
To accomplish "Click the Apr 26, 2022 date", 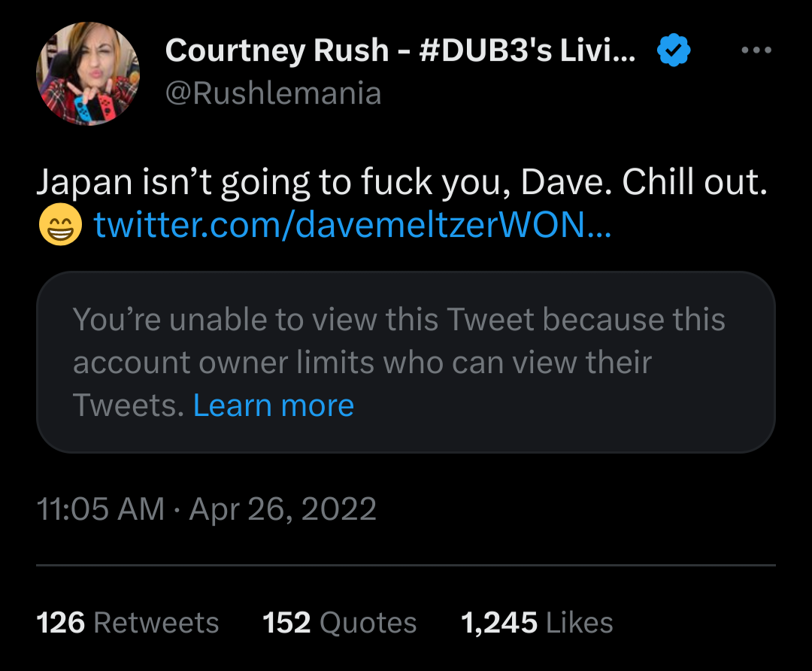I will [283, 509].
